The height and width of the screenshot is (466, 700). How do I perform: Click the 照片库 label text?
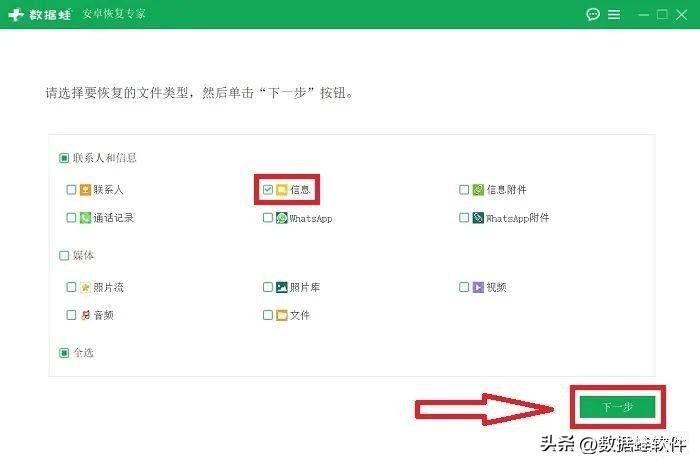coord(305,287)
